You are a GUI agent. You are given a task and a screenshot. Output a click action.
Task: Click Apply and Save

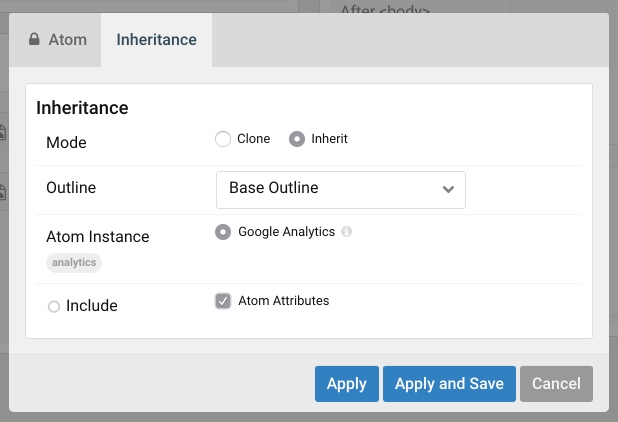point(449,384)
